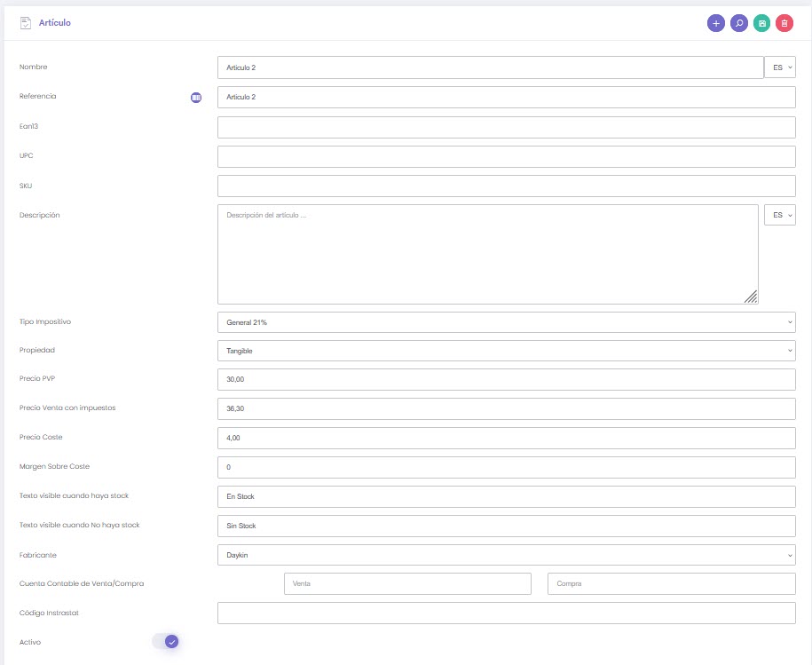Open the Fabricante dropdown showing Daykin
The height and width of the screenshot is (665, 812).
click(x=506, y=555)
